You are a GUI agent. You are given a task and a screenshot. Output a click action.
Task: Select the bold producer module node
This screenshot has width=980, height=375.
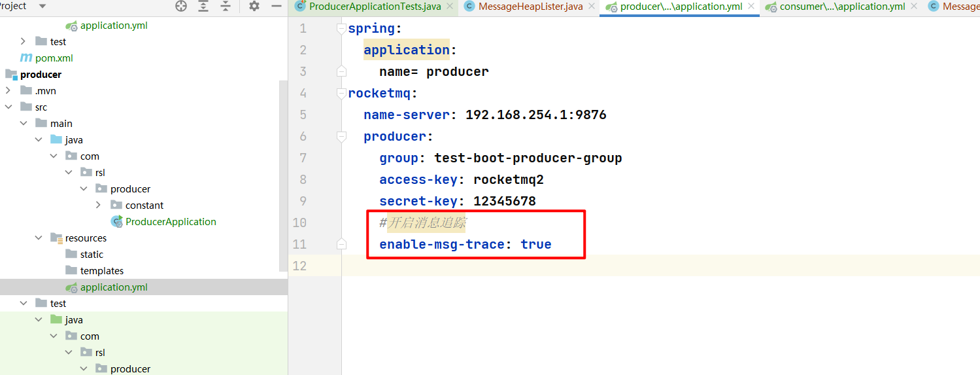click(x=41, y=74)
